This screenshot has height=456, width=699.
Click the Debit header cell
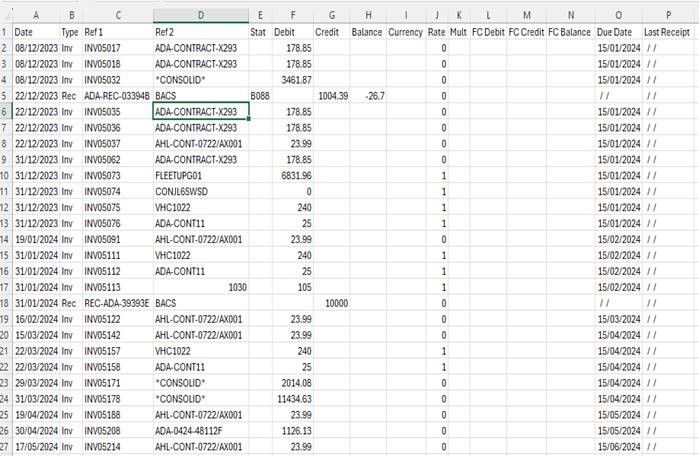(293, 32)
